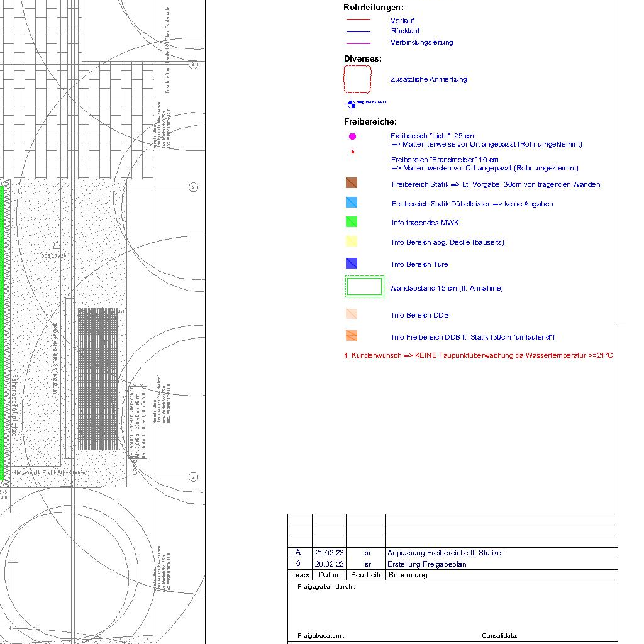This screenshot has height=644, width=644.
Task: Select the brown Freibereich Statik swatch
Action: [352, 183]
